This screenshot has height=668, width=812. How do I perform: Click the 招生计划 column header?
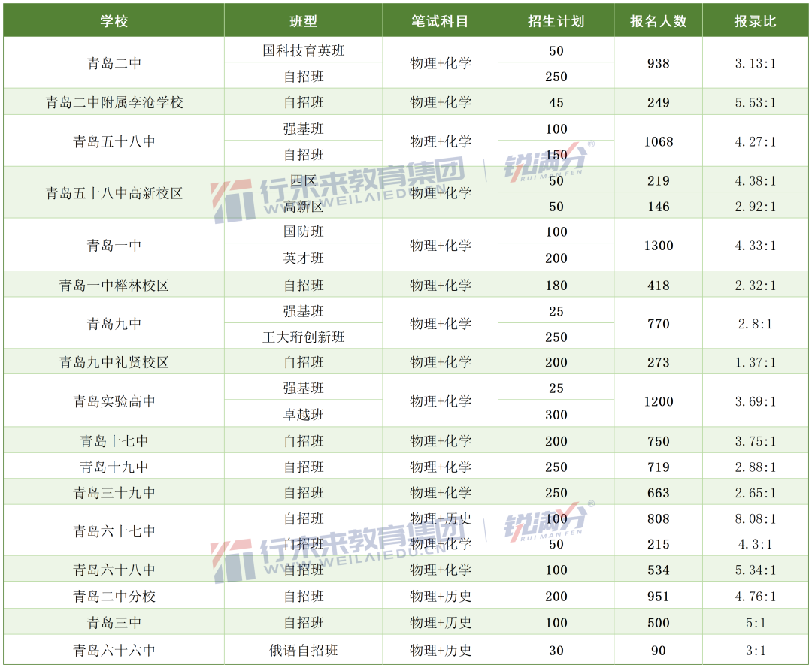pos(556,21)
